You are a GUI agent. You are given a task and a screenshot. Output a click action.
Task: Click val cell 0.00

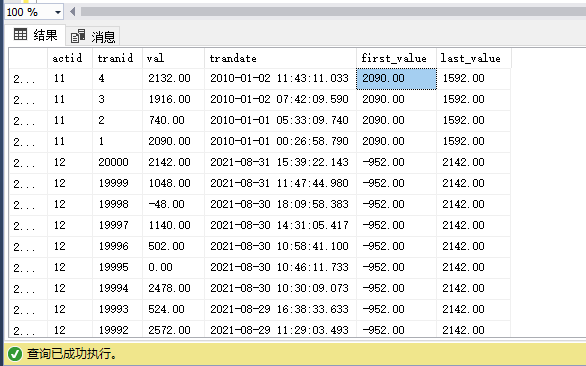click(173, 267)
